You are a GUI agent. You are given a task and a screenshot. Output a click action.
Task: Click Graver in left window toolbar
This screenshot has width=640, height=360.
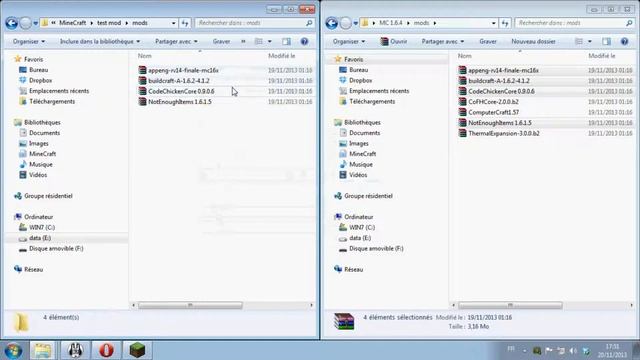click(x=221, y=42)
